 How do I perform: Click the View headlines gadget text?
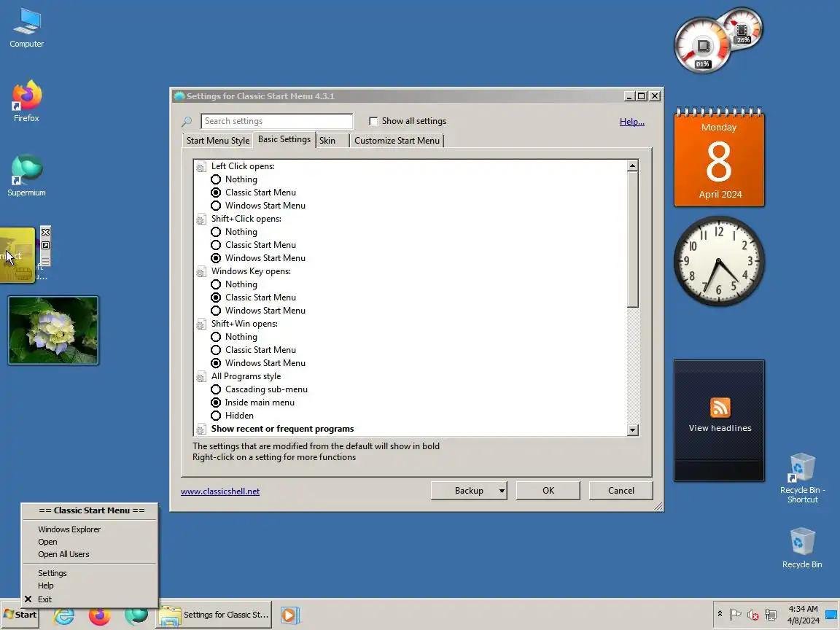[720, 428]
